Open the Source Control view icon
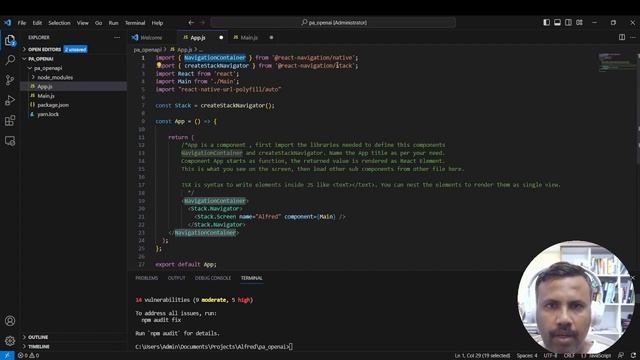Screen dimensions: 640x360 pos(10,80)
